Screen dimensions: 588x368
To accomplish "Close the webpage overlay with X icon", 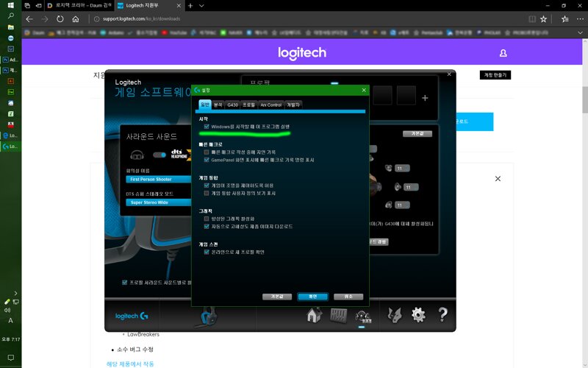I will pos(498,179).
